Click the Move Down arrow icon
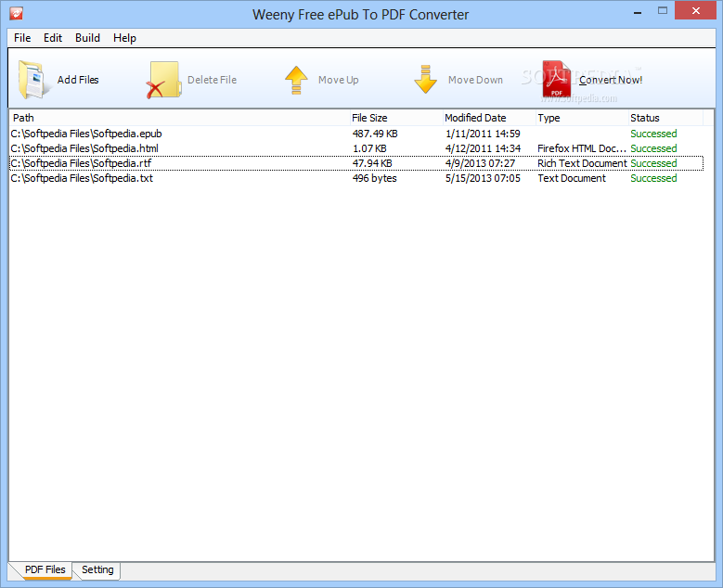The width and height of the screenshot is (723, 588). tap(425, 79)
